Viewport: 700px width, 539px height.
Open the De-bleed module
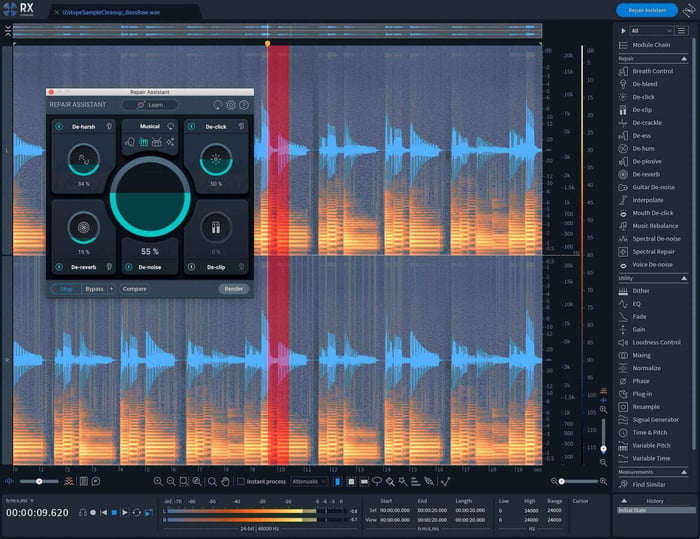coord(638,84)
